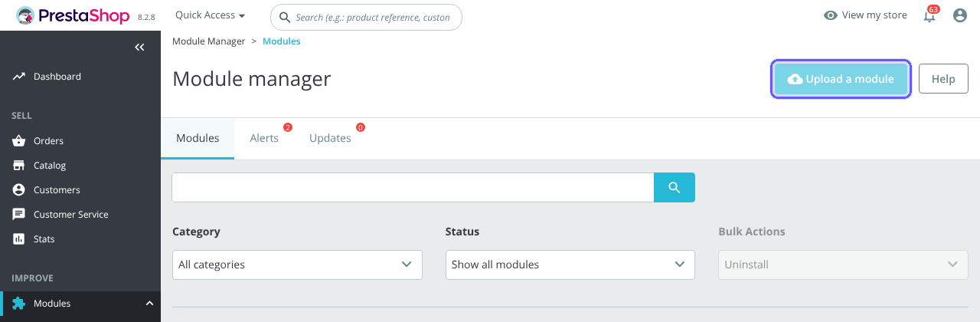Click the SELL section heading

(x=21, y=116)
